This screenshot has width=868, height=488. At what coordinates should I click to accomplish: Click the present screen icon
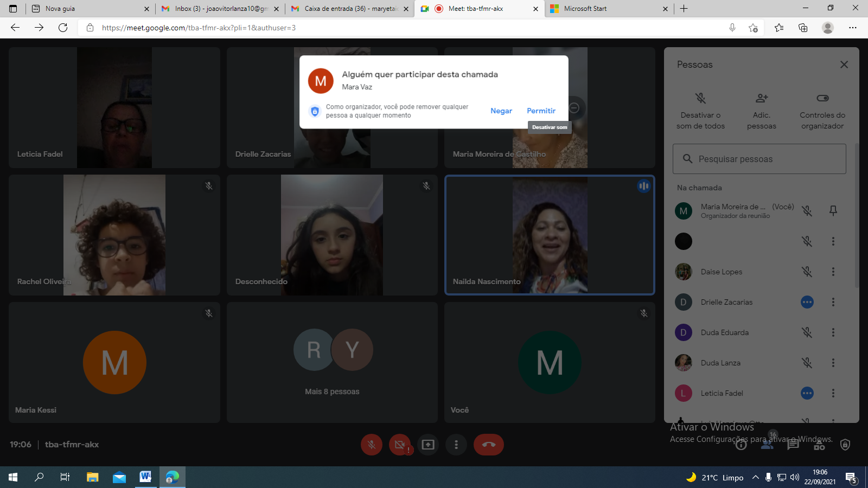[x=428, y=445]
